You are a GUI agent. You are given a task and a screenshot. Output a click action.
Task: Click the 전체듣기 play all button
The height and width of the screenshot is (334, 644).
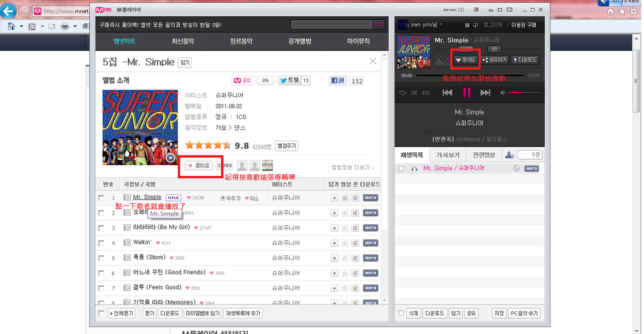(121, 313)
